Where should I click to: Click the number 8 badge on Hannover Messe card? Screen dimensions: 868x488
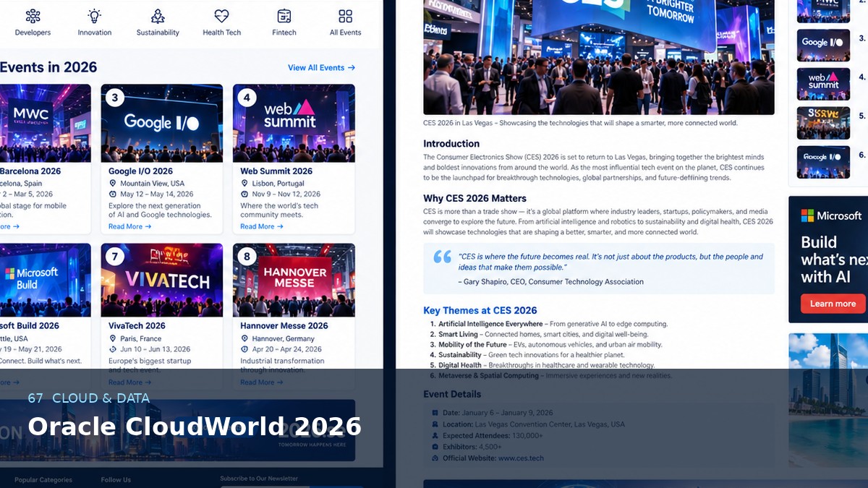pyautogui.click(x=247, y=257)
